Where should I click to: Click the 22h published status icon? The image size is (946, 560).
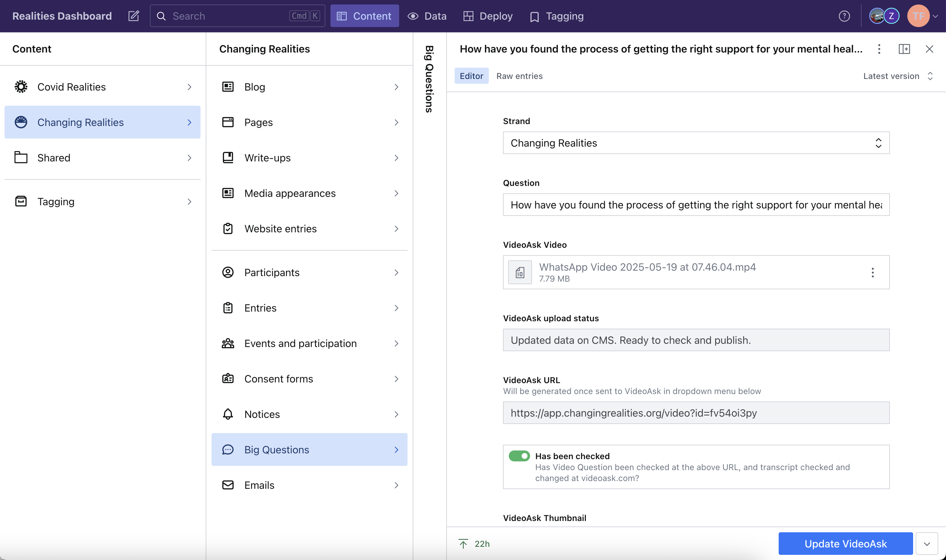pos(463,543)
